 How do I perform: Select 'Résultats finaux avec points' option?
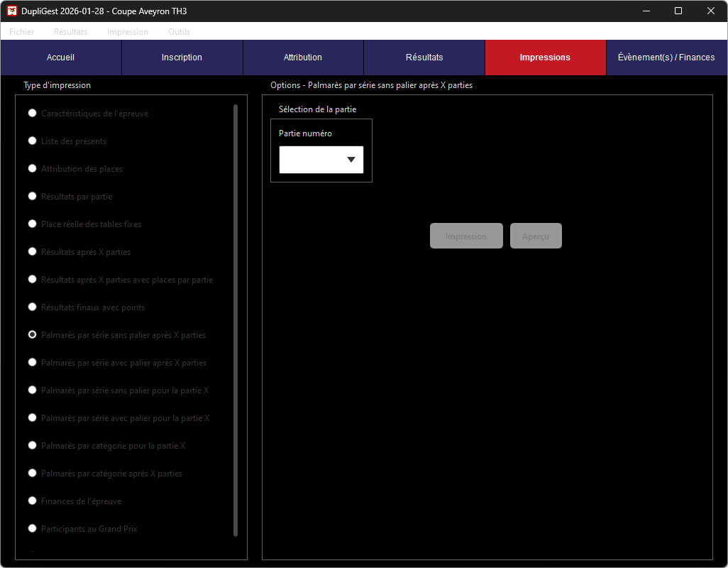tap(33, 307)
